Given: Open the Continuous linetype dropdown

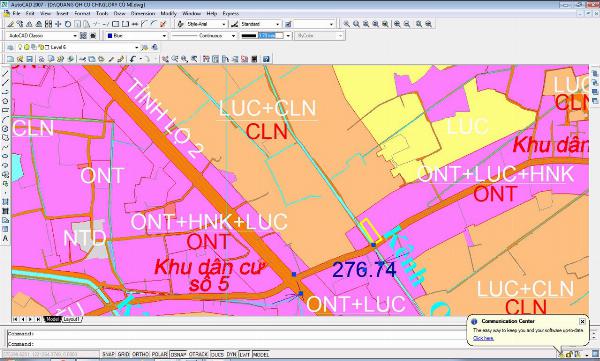Looking at the screenshot, I should [204, 36].
